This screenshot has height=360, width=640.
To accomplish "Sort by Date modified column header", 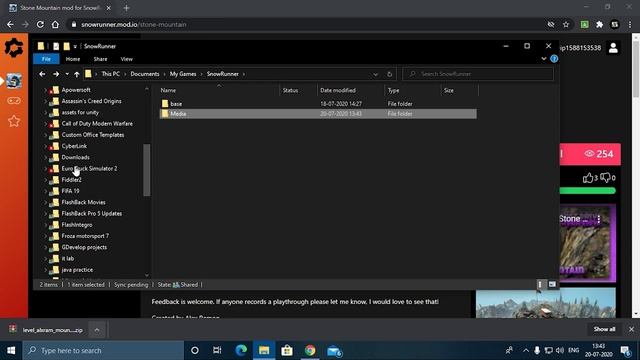I will tap(338, 90).
